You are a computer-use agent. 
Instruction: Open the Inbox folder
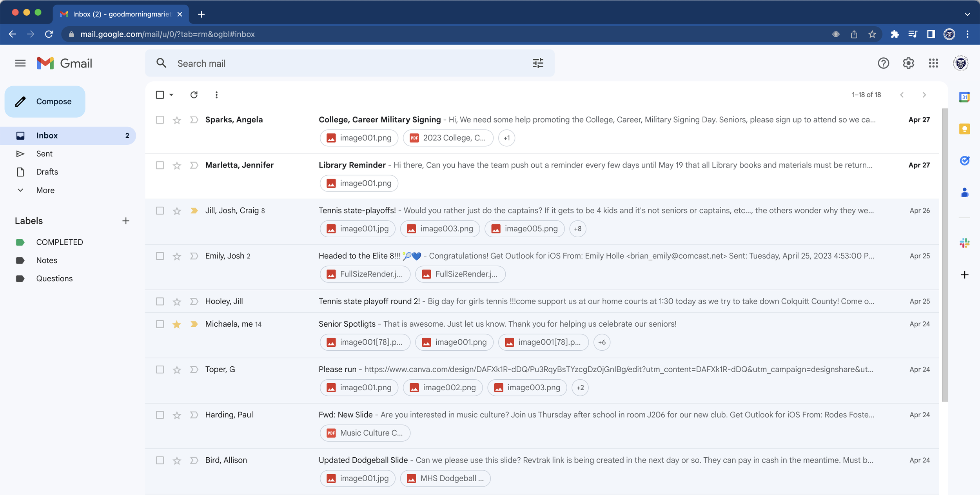68,135
